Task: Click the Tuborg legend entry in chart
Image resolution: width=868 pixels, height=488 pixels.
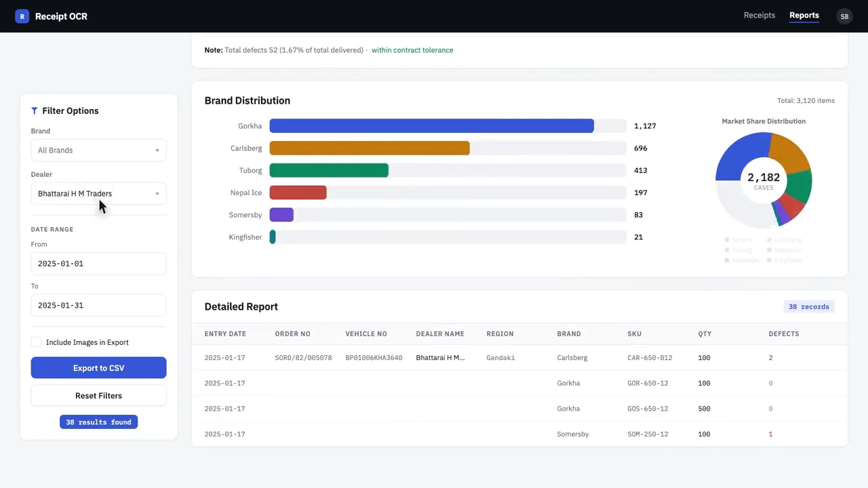Action: [740, 250]
